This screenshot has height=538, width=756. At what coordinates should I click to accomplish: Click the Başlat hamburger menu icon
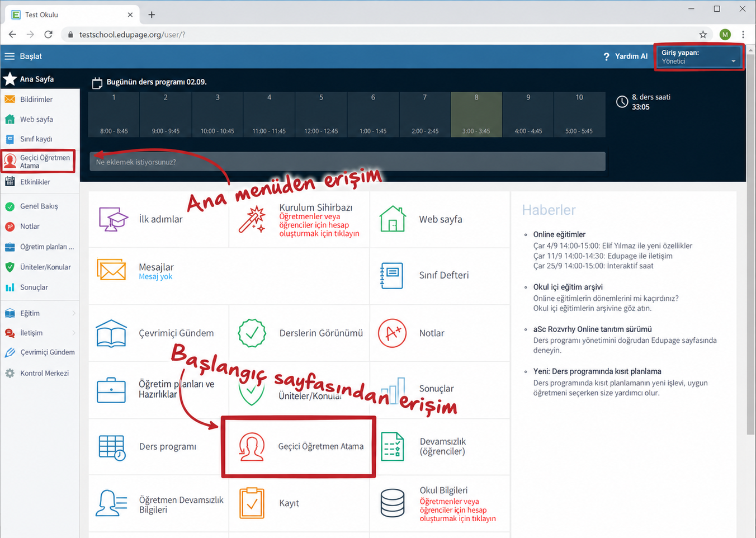10,56
